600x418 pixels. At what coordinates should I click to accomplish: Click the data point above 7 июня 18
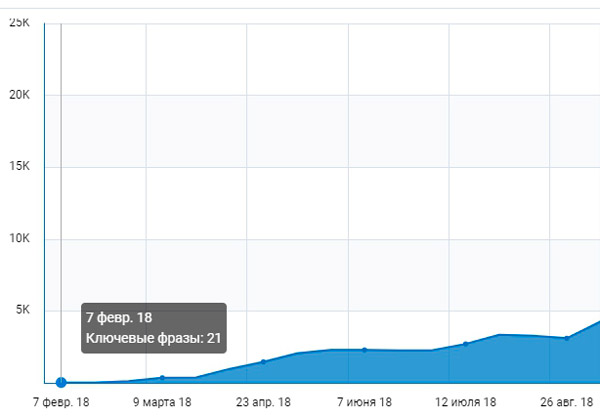tap(364, 349)
